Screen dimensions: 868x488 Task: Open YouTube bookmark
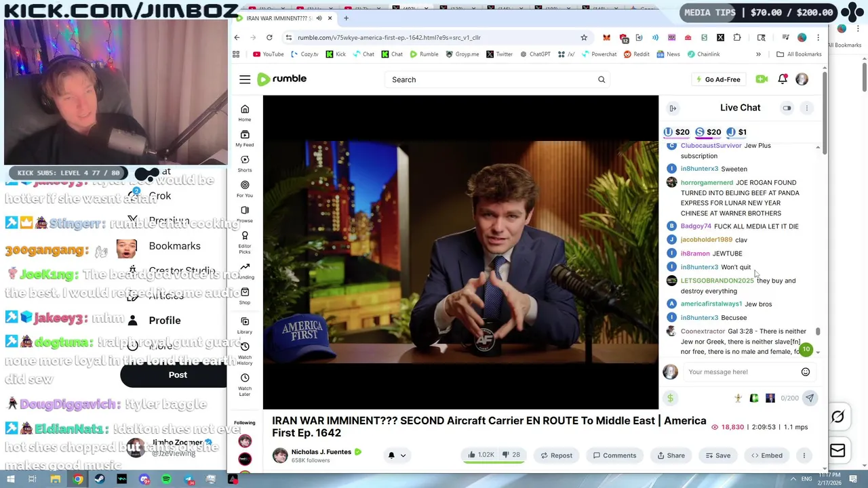coord(268,54)
